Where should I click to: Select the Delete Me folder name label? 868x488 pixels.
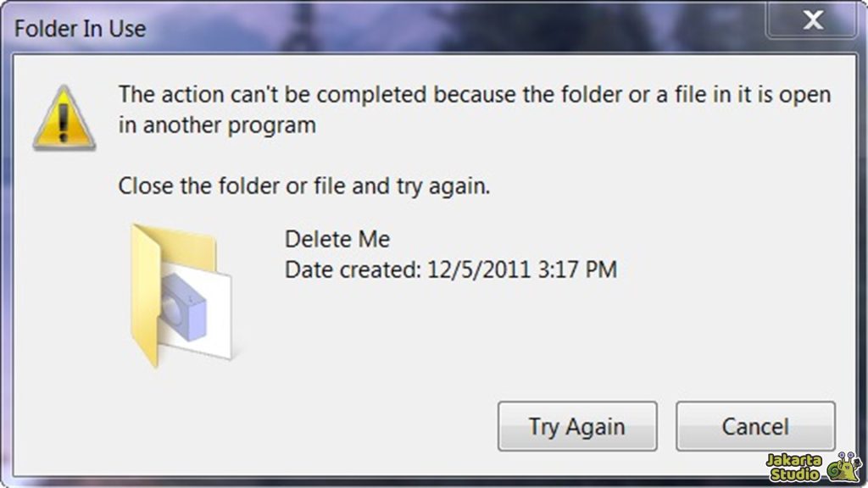pyautogui.click(x=337, y=239)
